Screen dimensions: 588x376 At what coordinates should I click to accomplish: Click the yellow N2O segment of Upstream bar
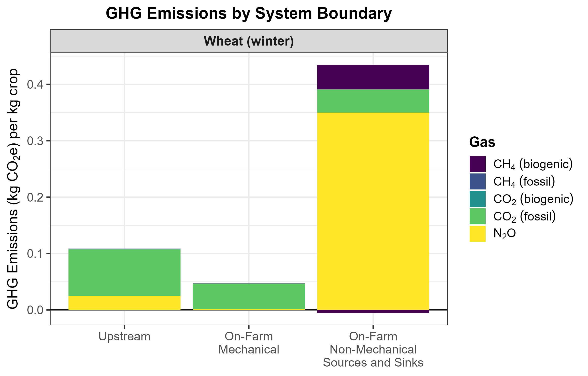click(x=124, y=303)
